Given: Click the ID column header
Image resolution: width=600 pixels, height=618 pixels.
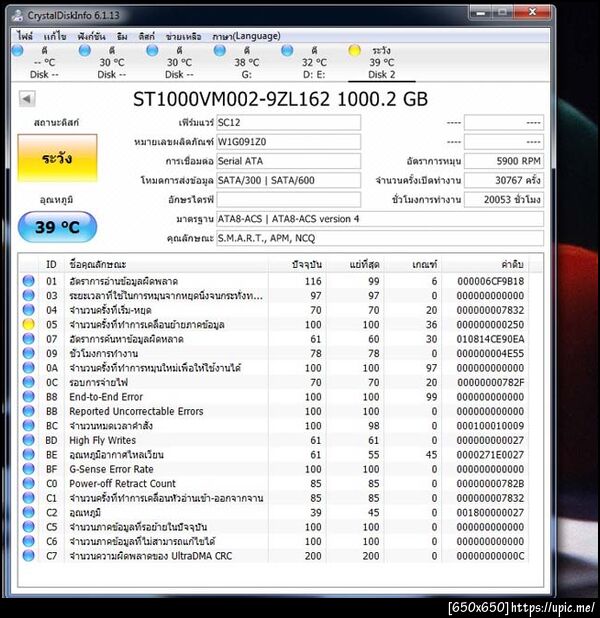Looking at the screenshot, I should 52,264.
